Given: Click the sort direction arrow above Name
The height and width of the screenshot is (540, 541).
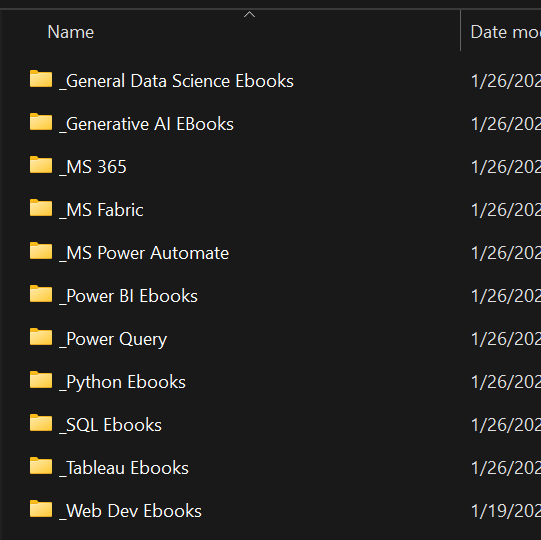Looking at the screenshot, I should pyautogui.click(x=249, y=14).
